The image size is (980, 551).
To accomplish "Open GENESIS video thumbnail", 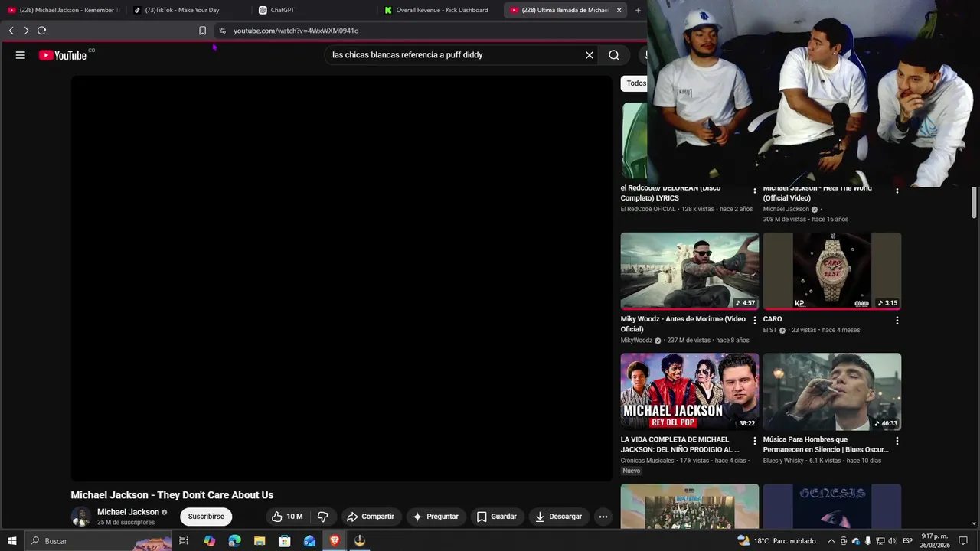I will point(832,506).
